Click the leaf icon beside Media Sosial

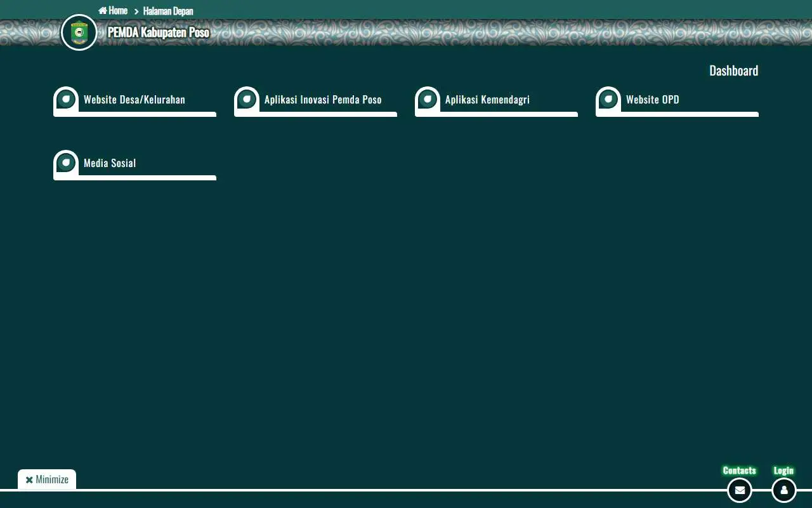tap(66, 163)
